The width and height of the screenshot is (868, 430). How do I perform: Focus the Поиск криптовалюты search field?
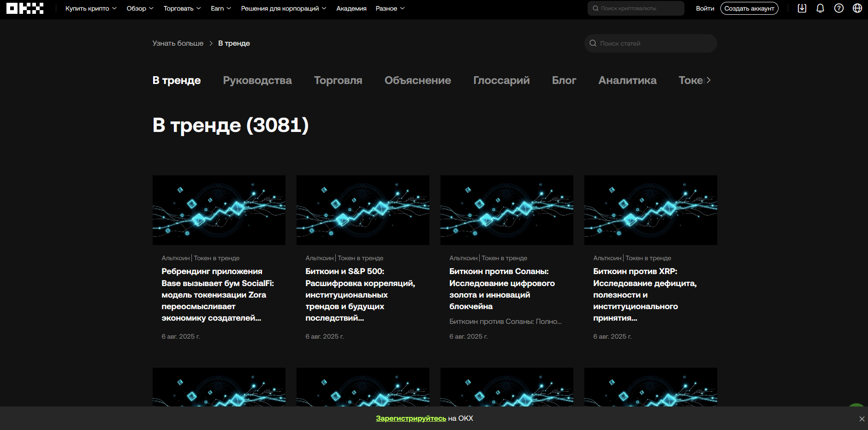tap(636, 8)
